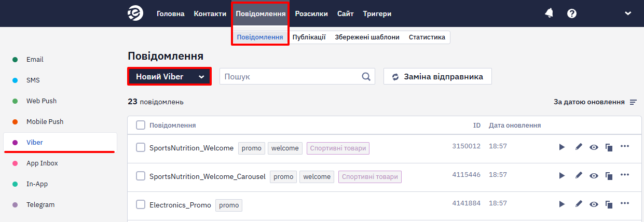
Task: Check the SportsNutrition_Welcome row checkbox
Action: 141,148
